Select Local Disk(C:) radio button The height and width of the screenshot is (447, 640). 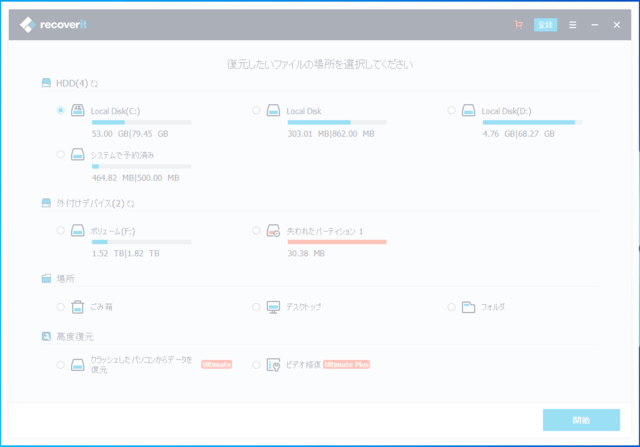60,110
